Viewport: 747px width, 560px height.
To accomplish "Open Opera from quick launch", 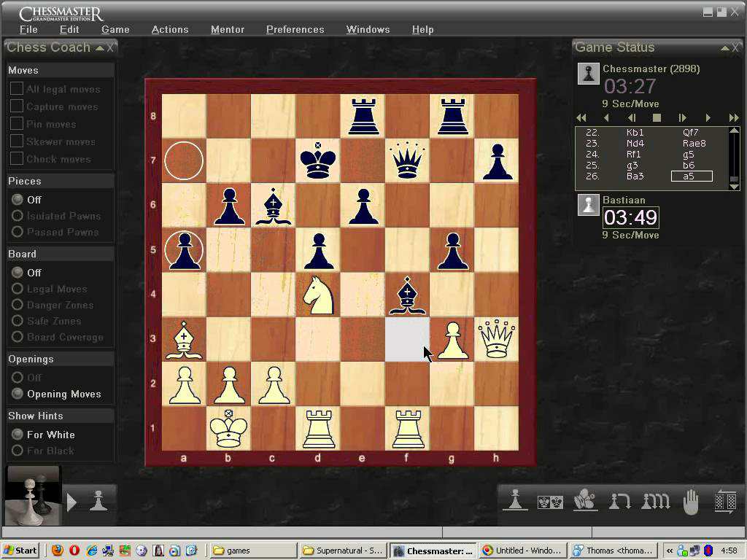I will pyautogui.click(x=74, y=551).
